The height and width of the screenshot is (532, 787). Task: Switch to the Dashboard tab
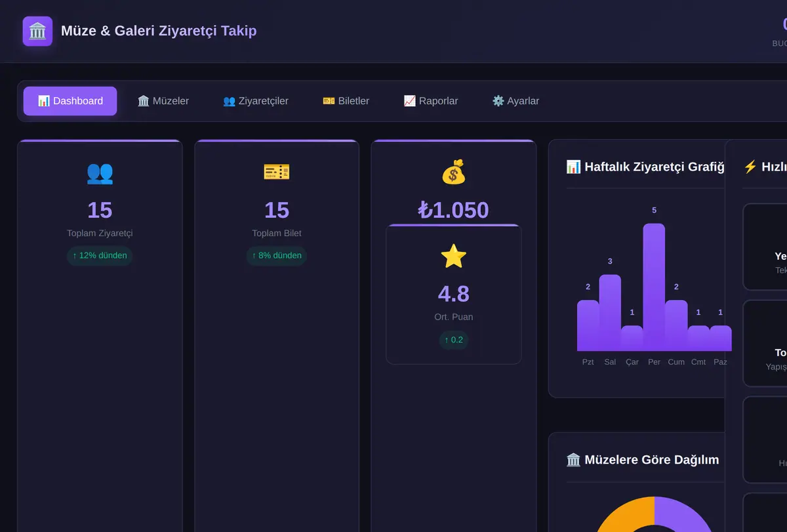tap(70, 101)
